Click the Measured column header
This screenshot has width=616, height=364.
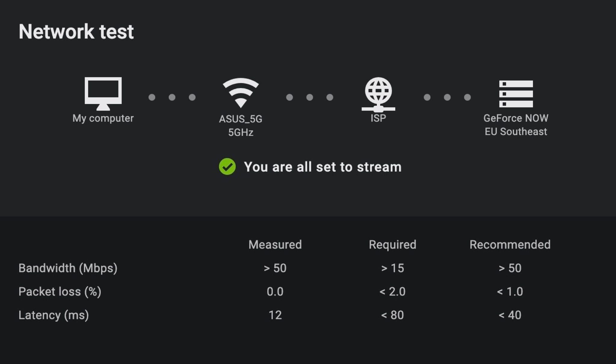275,244
